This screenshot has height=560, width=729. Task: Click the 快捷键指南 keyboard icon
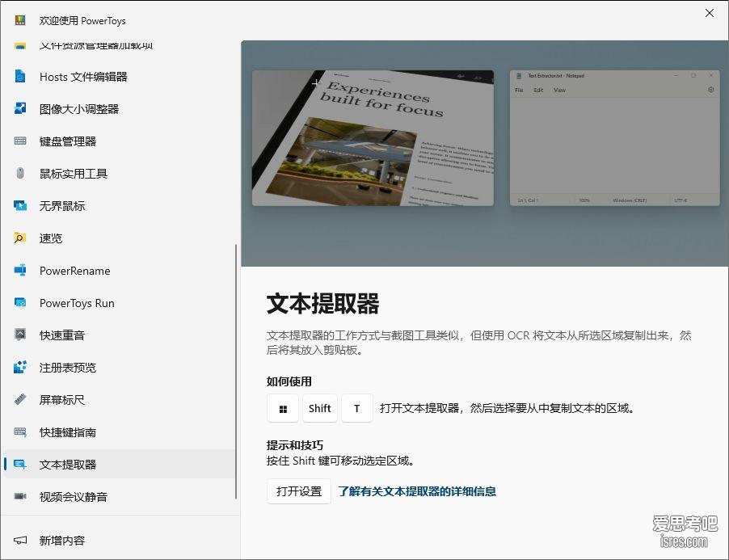tap(20, 432)
